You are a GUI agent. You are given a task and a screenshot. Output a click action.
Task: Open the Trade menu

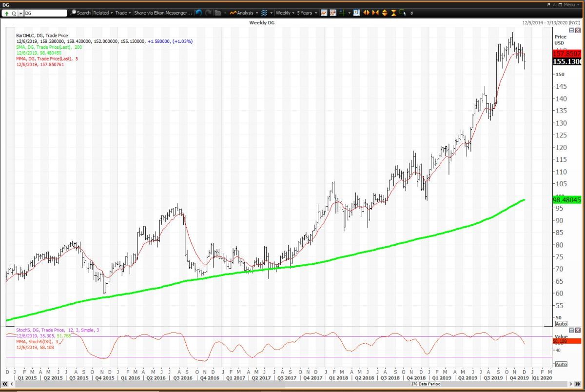point(123,13)
